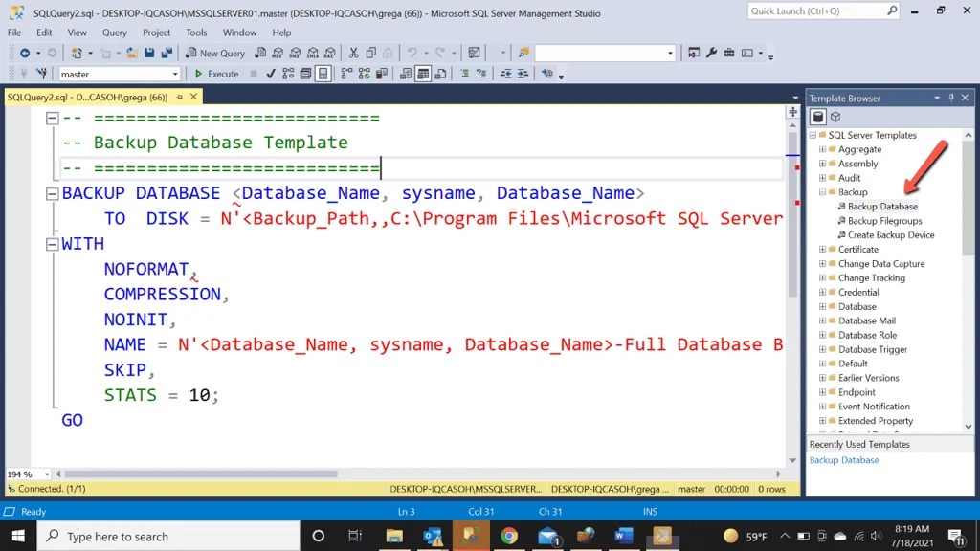The image size is (980, 551).
Task: Switch output to Results to Text
Action: click(406, 74)
